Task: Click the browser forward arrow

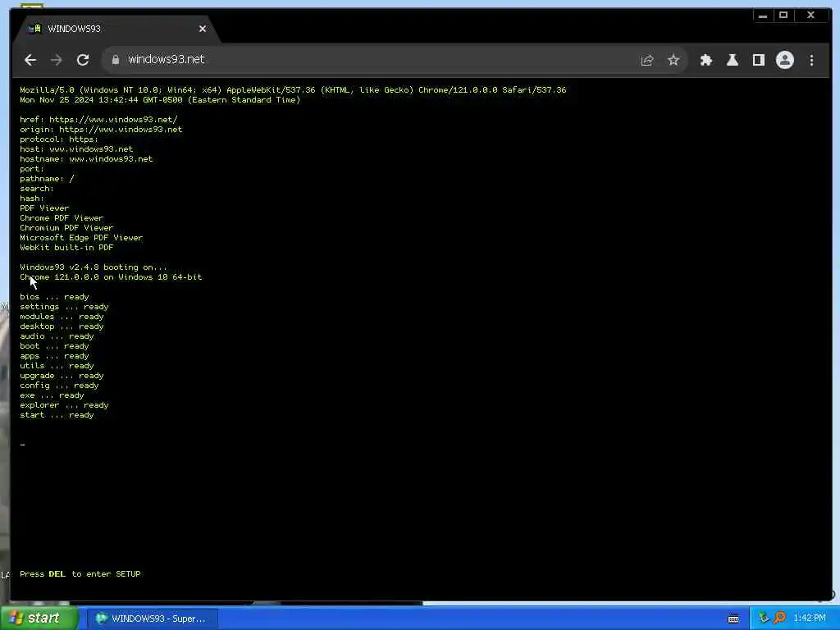Action: click(x=57, y=60)
